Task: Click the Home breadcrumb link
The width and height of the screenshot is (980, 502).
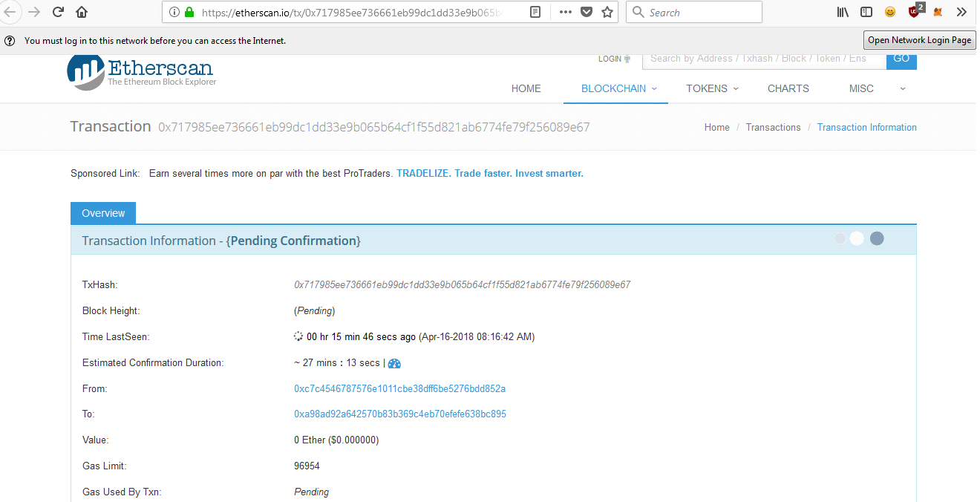Action: [717, 128]
